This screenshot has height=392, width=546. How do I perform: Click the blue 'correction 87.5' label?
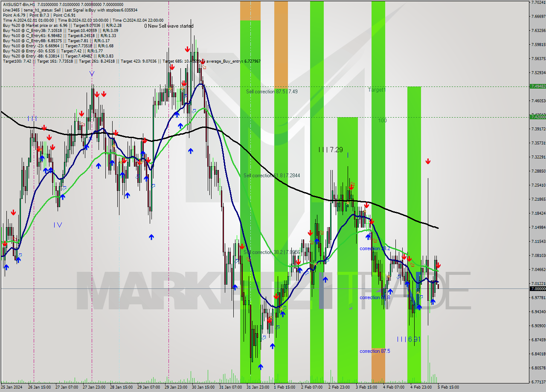[x=375, y=351]
